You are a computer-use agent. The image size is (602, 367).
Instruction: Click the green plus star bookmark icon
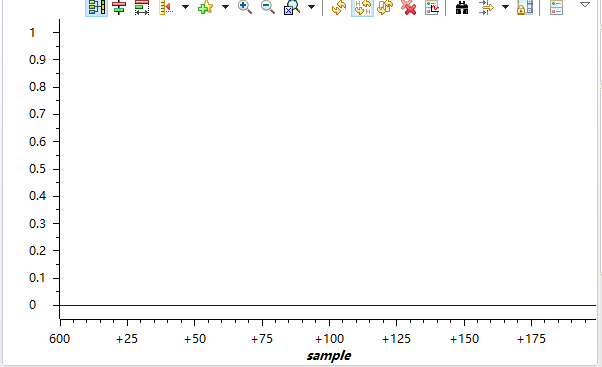tap(205, 7)
